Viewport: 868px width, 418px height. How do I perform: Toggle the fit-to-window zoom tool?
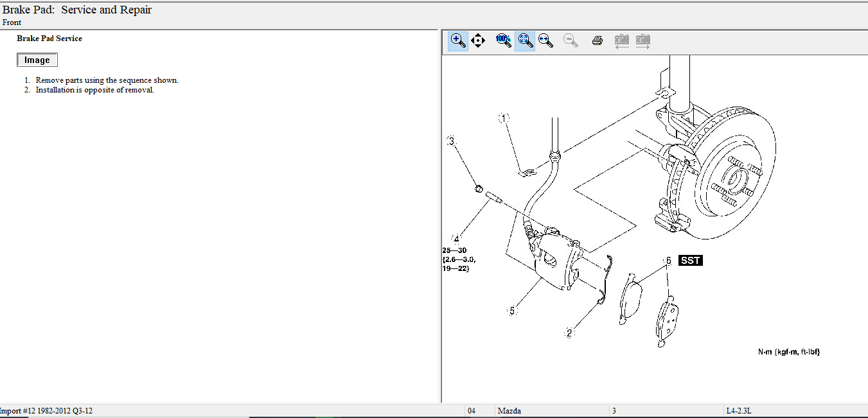point(525,40)
